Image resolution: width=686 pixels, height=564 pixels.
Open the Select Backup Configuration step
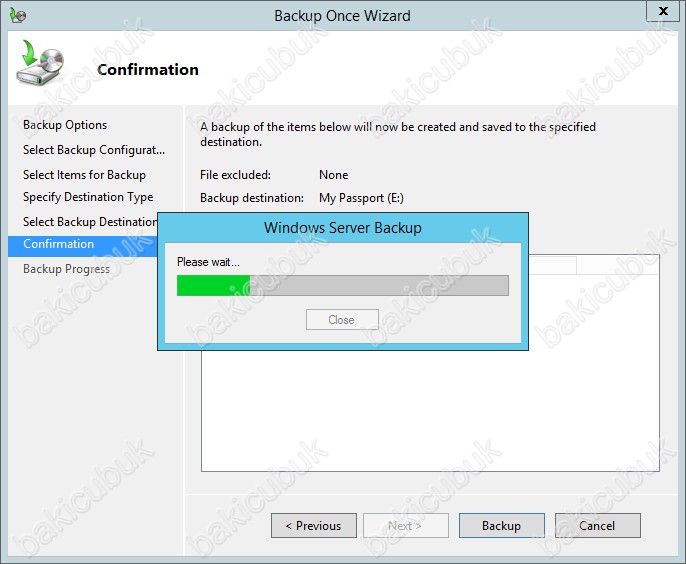(94, 150)
